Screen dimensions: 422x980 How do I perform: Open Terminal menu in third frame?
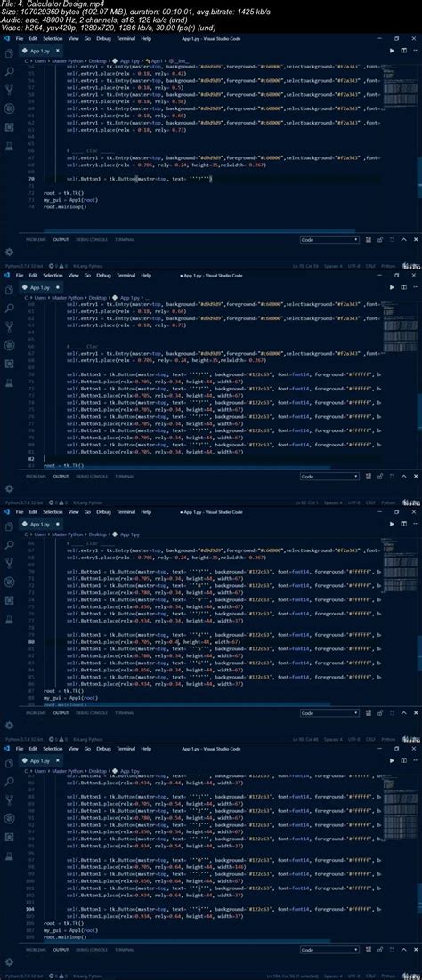click(126, 512)
